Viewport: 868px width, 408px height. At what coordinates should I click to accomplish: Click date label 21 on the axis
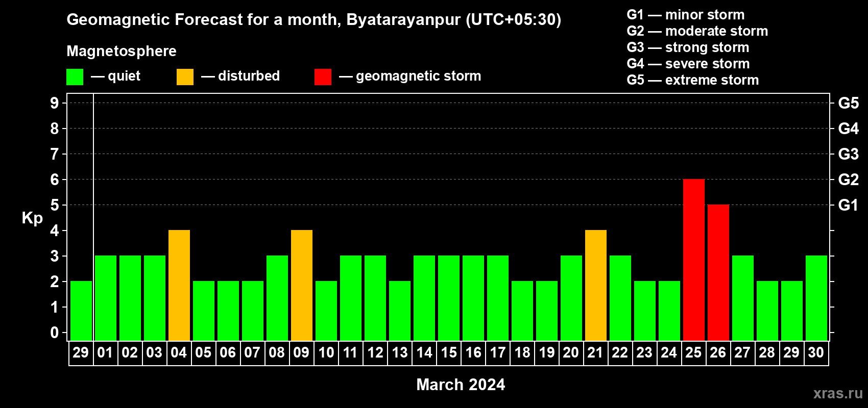pyautogui.click(x=595, y=352)
